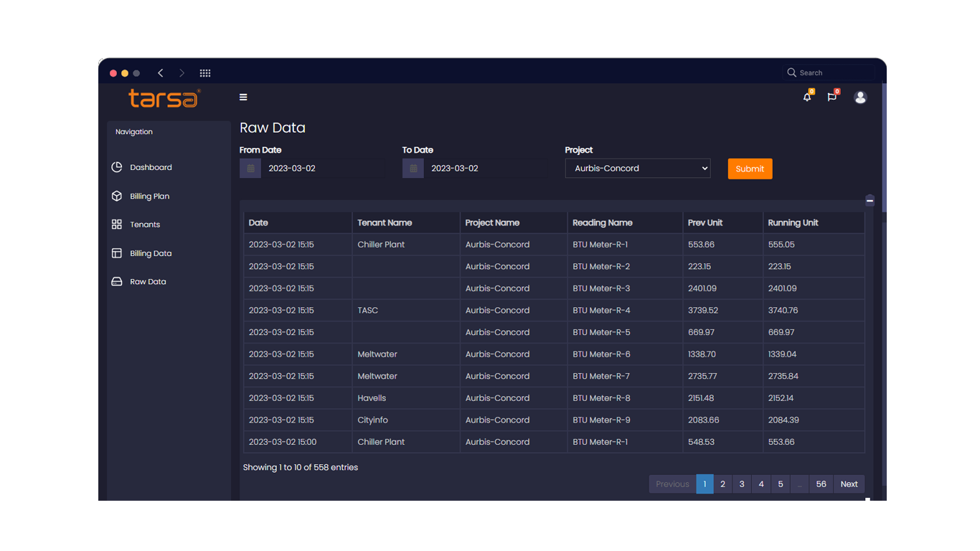Image resolution: width=980 pixels, height=551 pixels.
Task: Expand the Project dropdown Aurbis-Concord
Action: click(637, 169)
